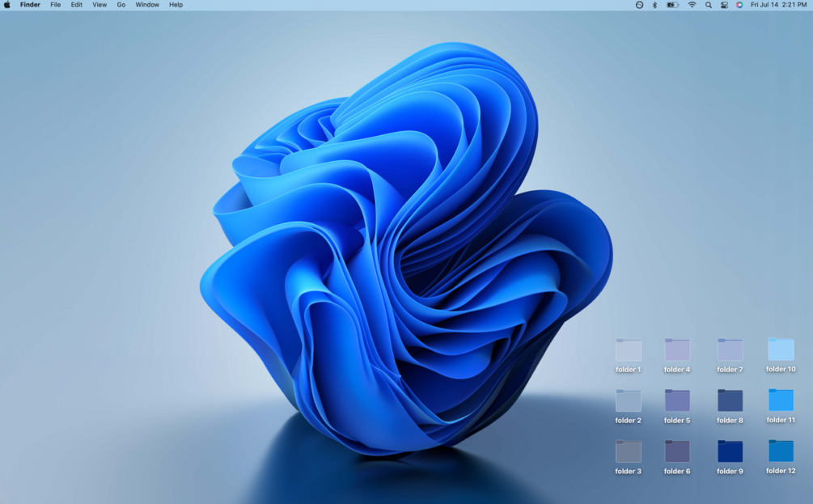Screen dimensions: 813x504
Task: Open the Go menu
Action: coord(121,5)
